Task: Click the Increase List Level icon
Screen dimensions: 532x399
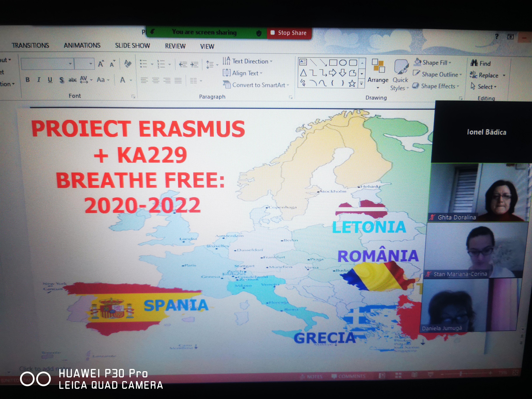Action: [194, 64]
